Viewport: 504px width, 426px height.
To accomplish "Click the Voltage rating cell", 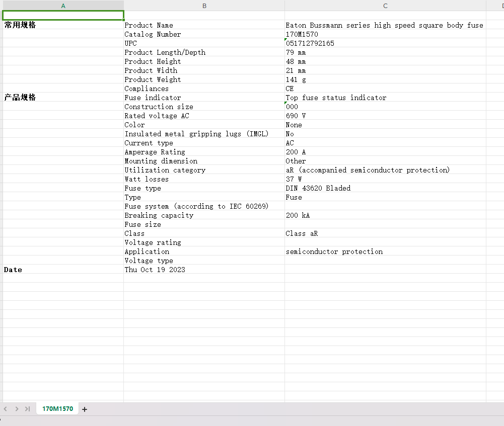I will 204,242.
